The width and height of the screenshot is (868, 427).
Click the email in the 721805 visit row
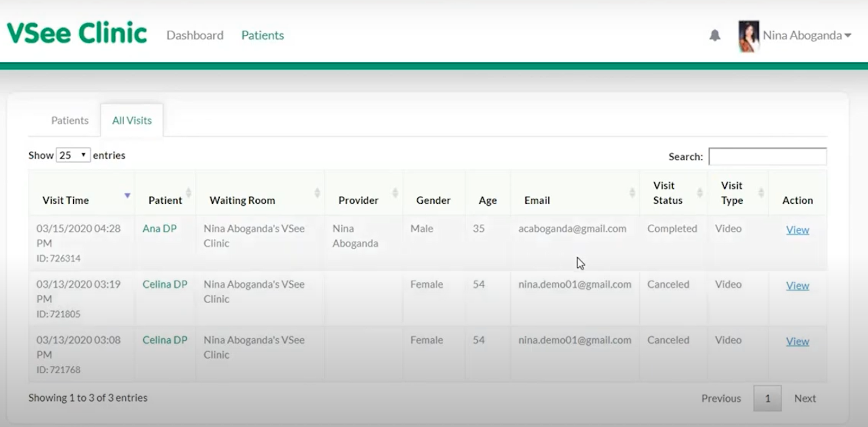(x=575, y=284)
